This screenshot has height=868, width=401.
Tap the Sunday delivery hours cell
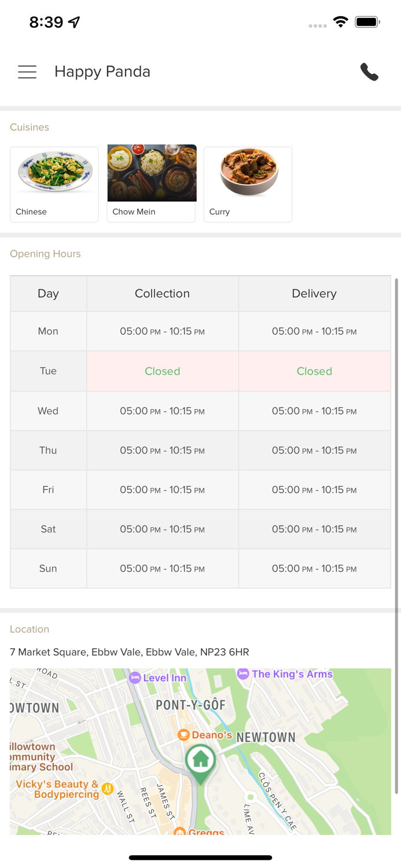coord(314,568)
